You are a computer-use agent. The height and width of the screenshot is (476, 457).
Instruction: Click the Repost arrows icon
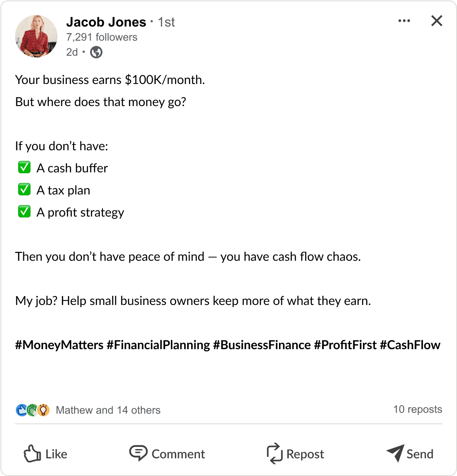click(275, 453)
